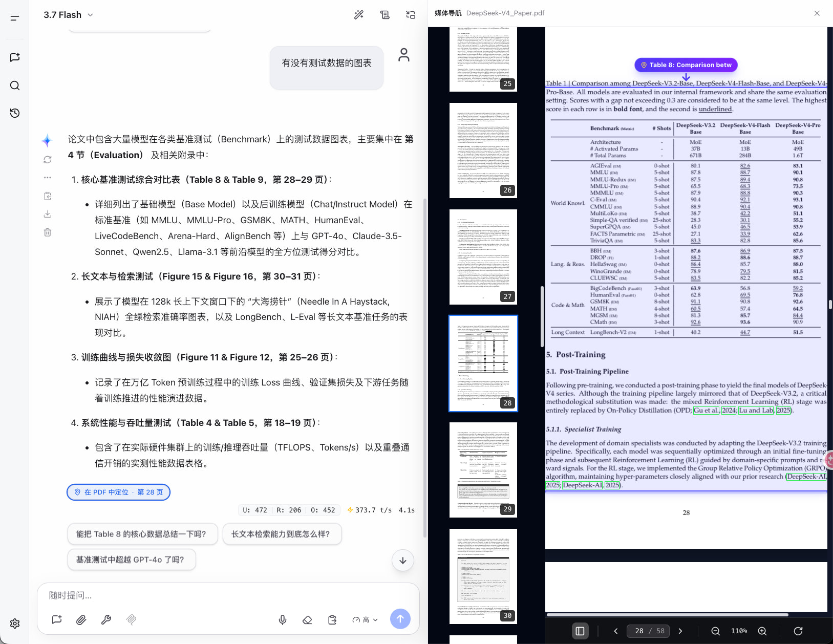Click the magic wand icon in header

[x=359, y=15]
